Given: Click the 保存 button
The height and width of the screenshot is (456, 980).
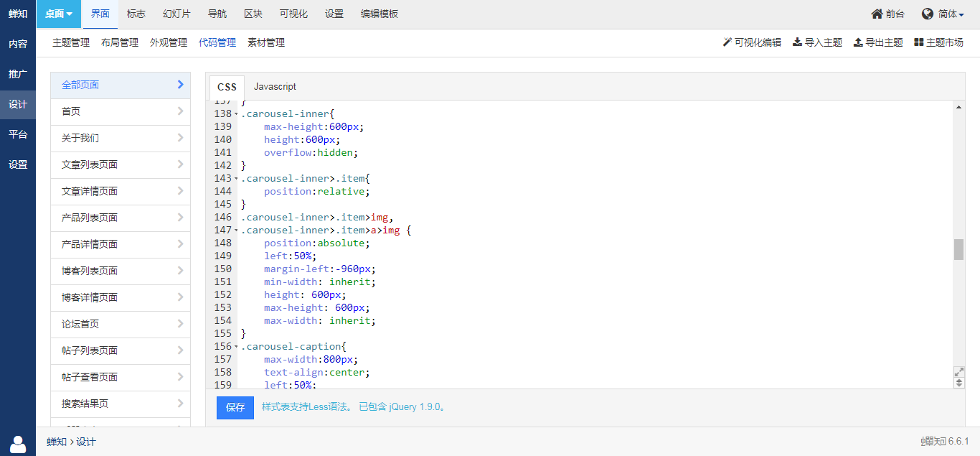Looking at the screenshot, I should (235, 407).
